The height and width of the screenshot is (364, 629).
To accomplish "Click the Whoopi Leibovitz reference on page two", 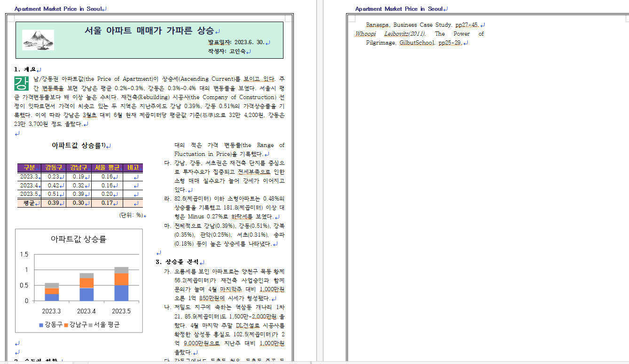I will click(390, 34).
